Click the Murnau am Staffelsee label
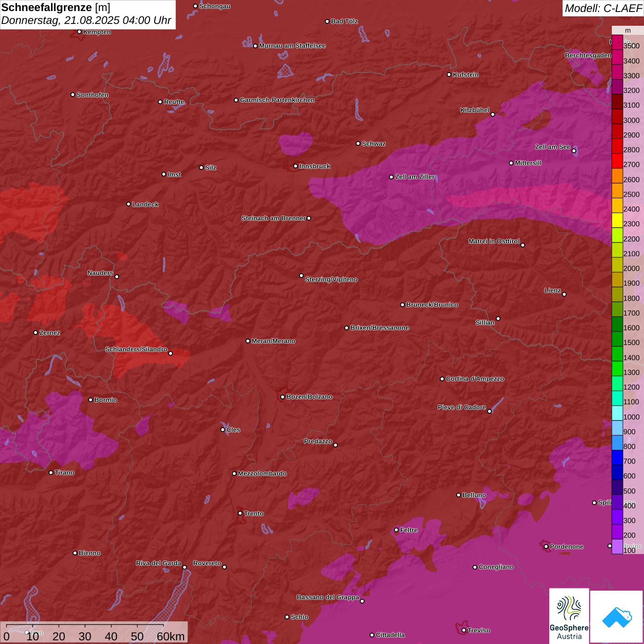The width and height of the screenshot is (644, 644). [x=292, y=46]
